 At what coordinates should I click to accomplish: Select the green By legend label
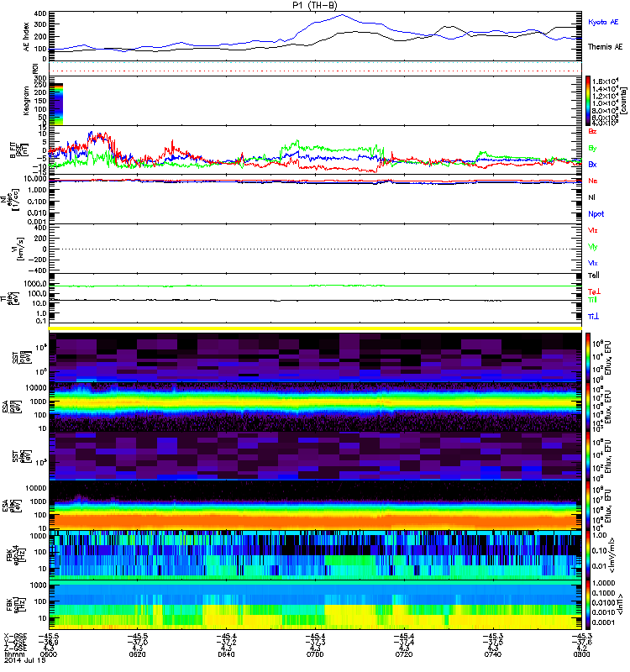point(592,149)
